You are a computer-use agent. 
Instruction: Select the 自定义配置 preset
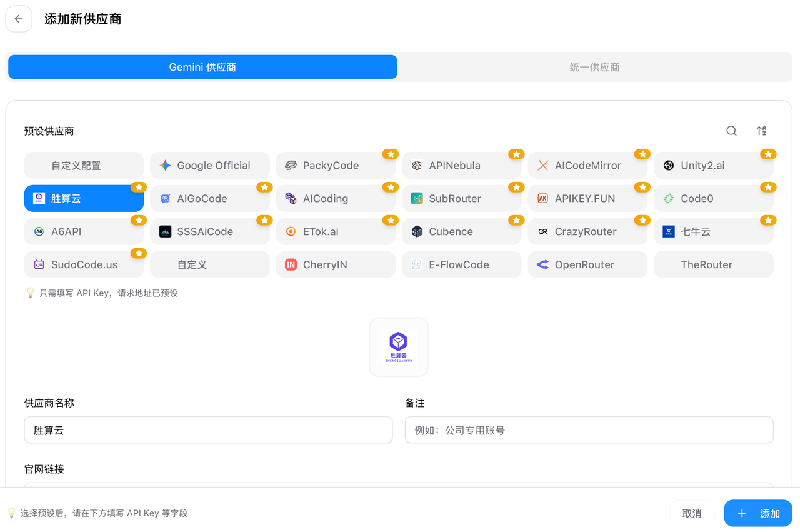(84, 166)
